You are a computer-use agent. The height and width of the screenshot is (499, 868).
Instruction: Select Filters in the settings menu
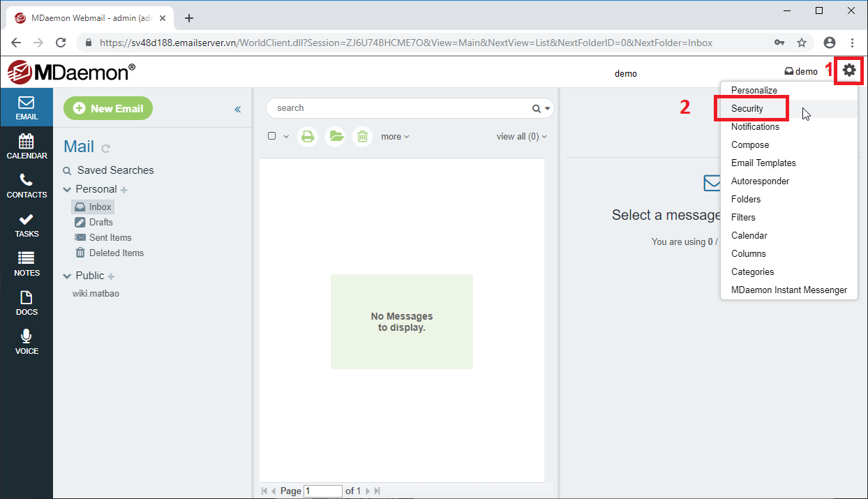coord(743,217)
